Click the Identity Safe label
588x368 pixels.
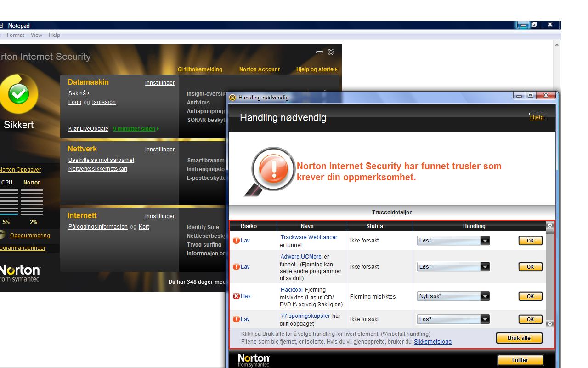pyautogui.click(x=203, y=227)
